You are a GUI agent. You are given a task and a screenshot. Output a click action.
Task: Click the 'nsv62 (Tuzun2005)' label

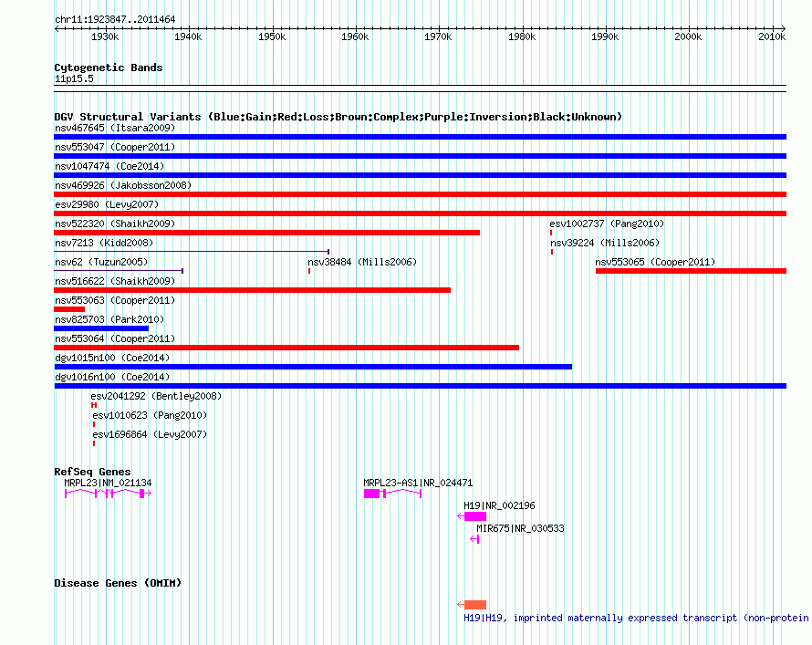101,262
